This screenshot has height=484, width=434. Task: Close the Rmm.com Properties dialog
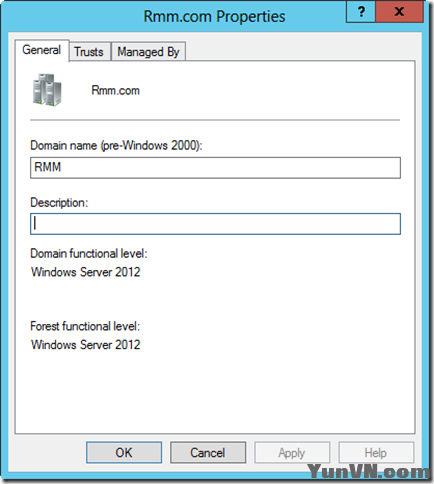pos(399,12)
